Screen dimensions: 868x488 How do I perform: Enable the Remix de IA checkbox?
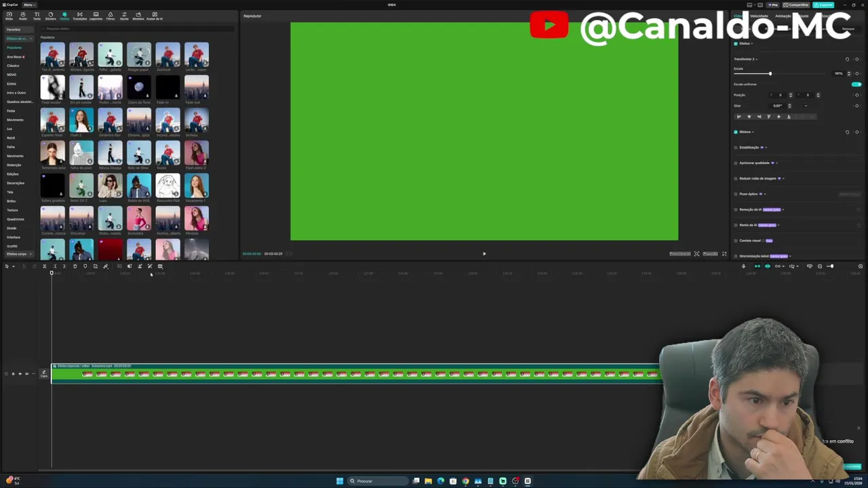(736, 225)
